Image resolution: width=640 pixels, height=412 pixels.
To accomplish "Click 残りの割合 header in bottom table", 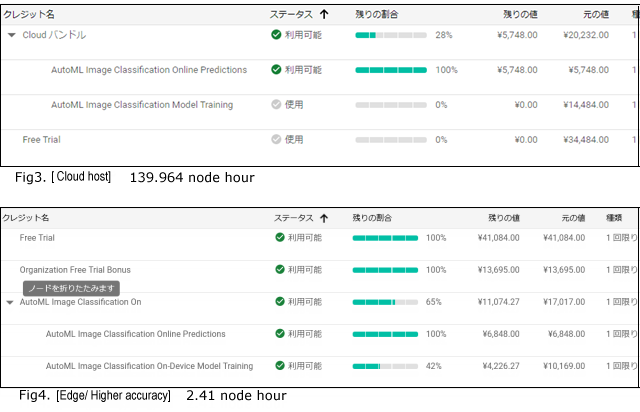I will pyautogui.click(x=372, y=218).
